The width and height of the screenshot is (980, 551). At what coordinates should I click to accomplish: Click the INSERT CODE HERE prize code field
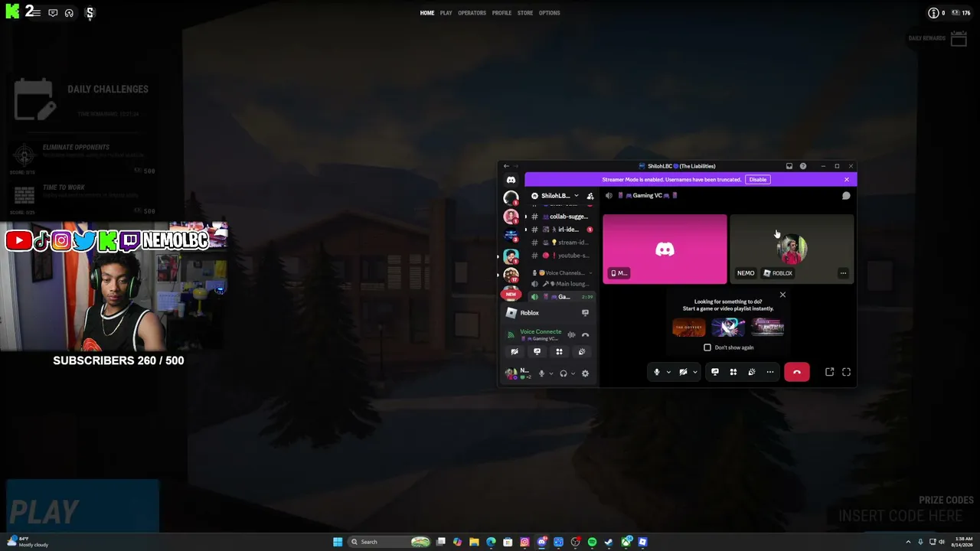coord(900,516)
